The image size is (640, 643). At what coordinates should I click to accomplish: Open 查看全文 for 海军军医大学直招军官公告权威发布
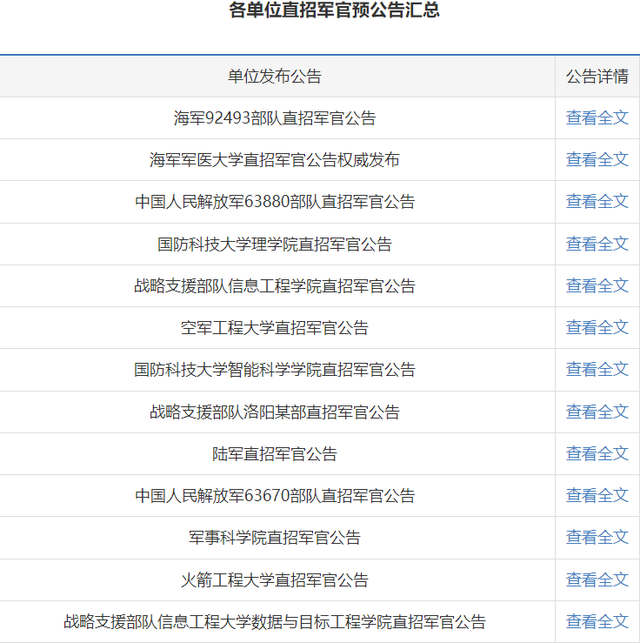pyautogui.click(x=597, y=160)
